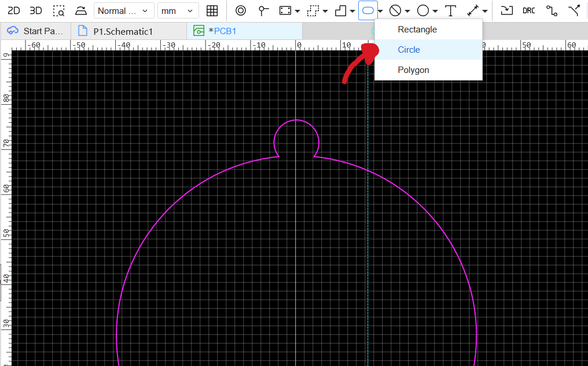Select the dimension measurement tool

pyautogui.click(x=473, y=10)
